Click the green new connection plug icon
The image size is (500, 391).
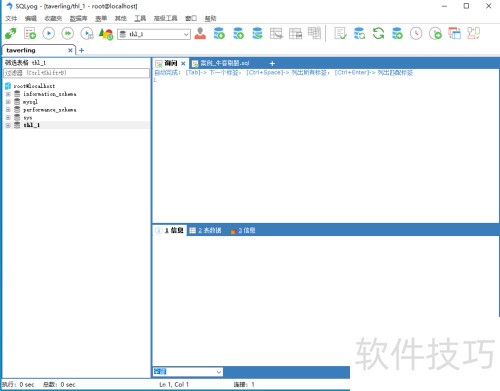point(10,34)
